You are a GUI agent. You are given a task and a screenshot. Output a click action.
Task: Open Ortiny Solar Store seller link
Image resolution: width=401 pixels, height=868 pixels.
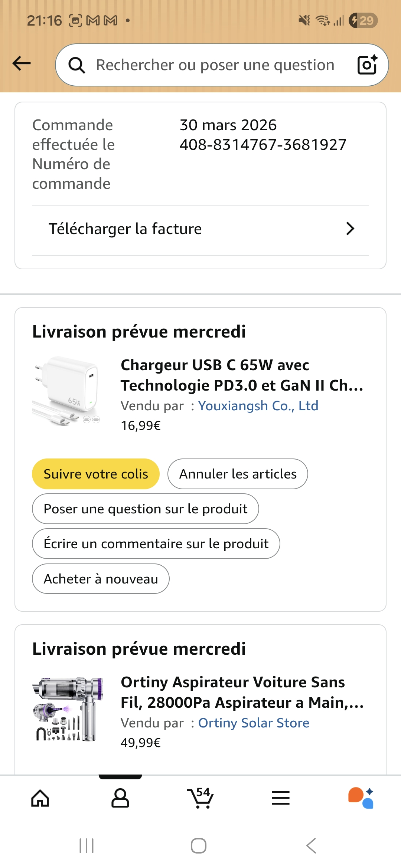pos(254,723)
